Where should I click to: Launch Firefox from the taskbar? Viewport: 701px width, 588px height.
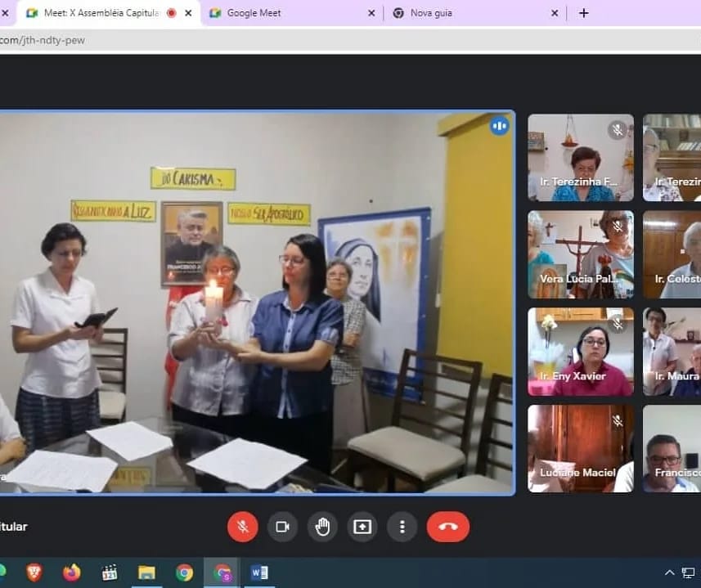(x=72, y=572)
